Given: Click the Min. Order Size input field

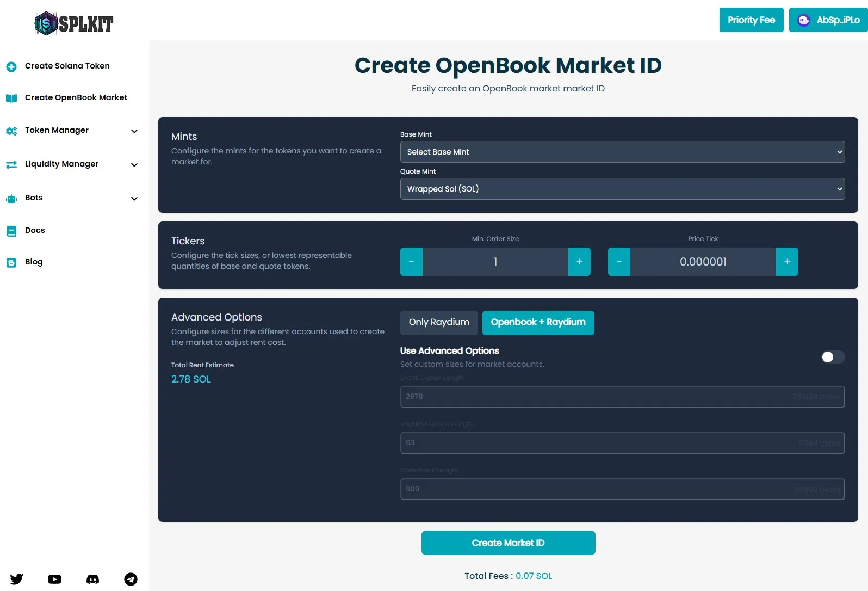Looking at the screenshot, I should tap(495, 262).
